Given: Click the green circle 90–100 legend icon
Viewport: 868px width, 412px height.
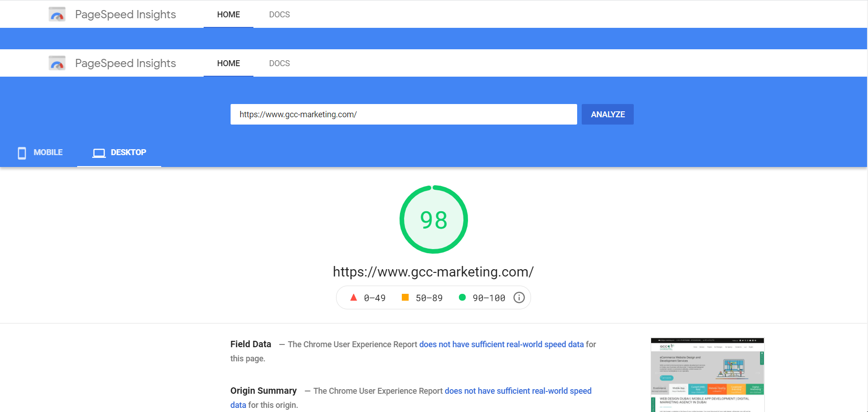Looking at the screenshot, I should coord(462,297).
